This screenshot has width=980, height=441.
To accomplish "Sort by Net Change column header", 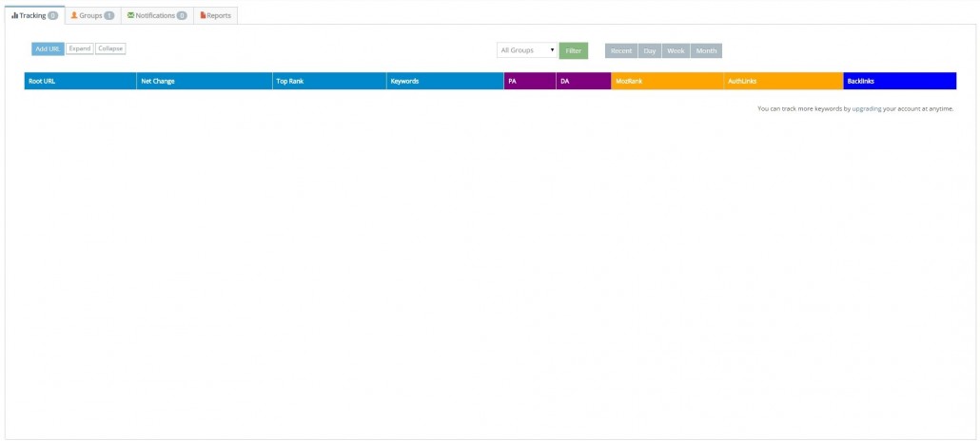I will point(158,81).
